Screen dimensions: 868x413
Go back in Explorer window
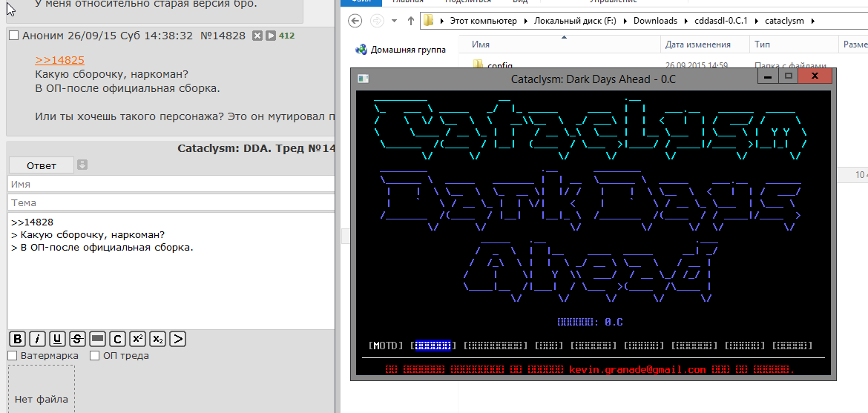tap(356, 21)
